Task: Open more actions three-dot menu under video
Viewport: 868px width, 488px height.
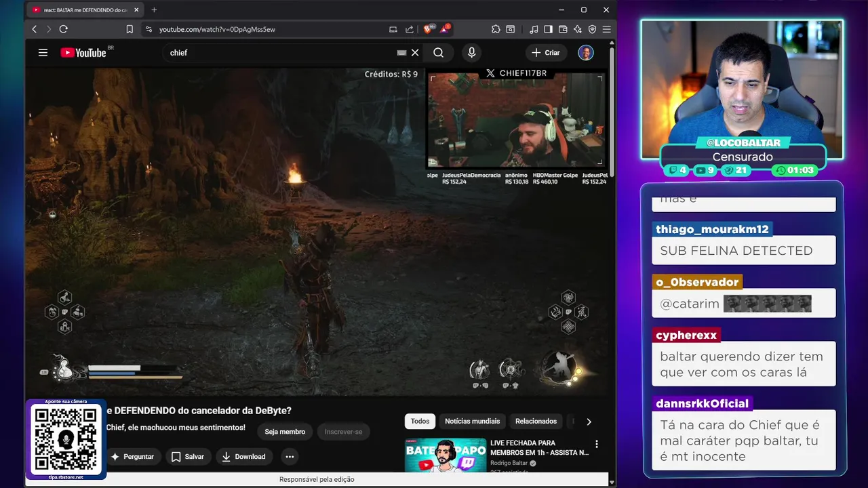Action: 290,457
